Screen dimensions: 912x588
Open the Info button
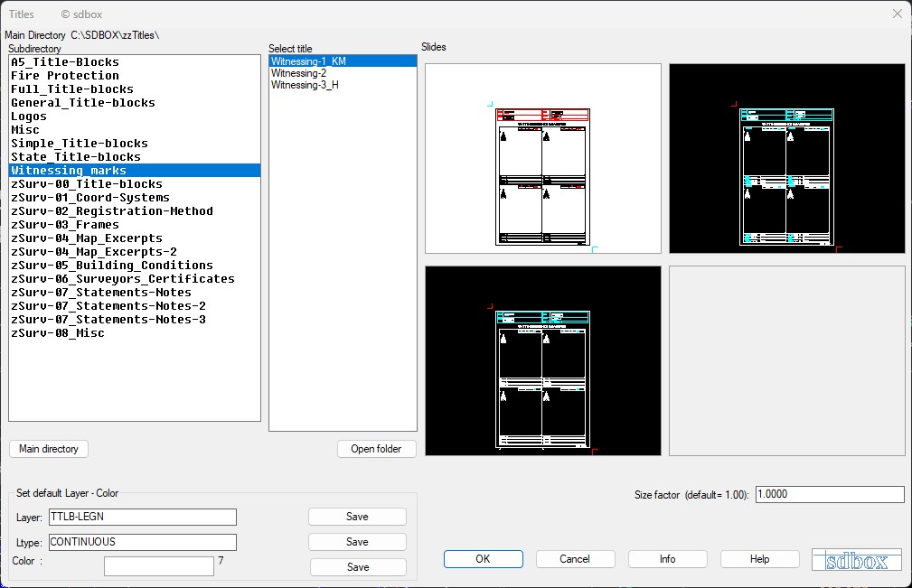[x=668, y=559]
